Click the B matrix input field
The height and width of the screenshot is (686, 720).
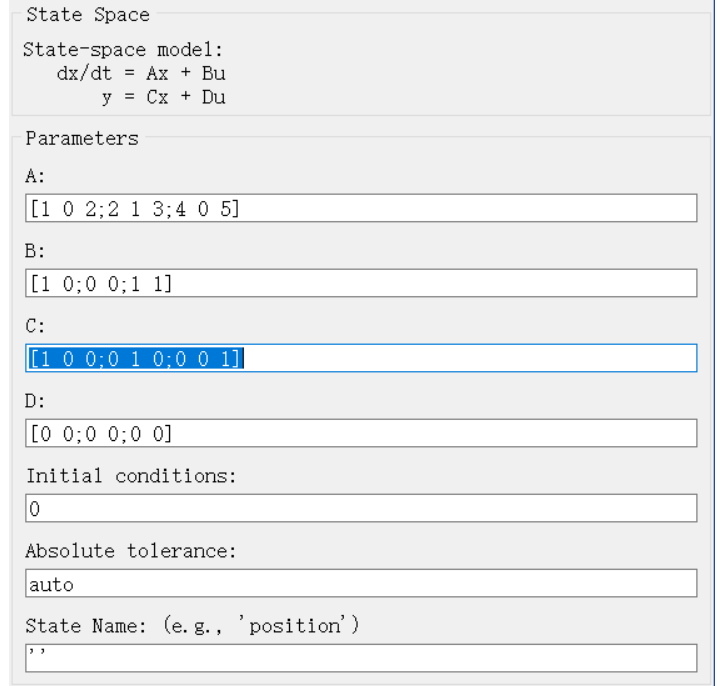pyautogui.click(x=360, y=283)
